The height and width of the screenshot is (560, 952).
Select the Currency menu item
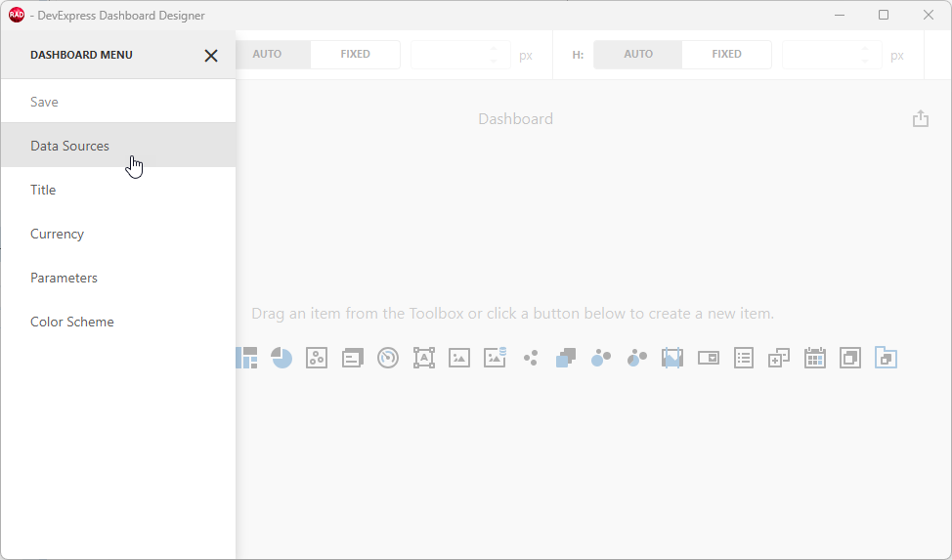click(118, 234)
